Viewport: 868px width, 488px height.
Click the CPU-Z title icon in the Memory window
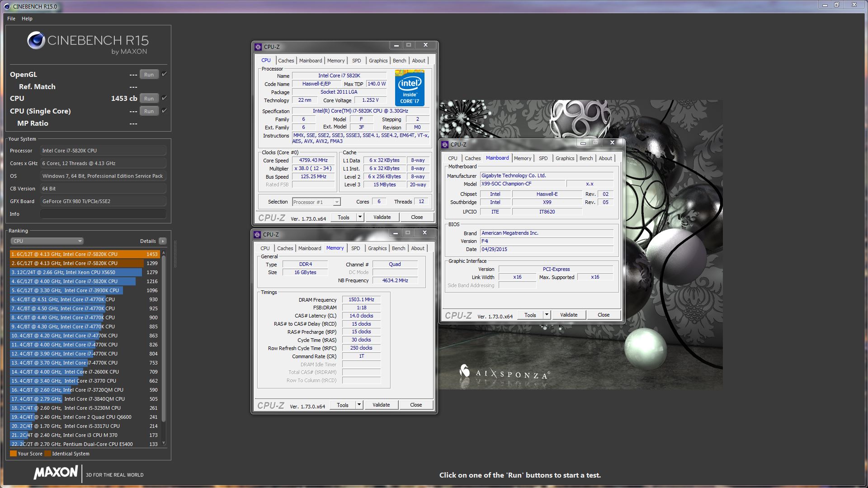pos(257,234)
